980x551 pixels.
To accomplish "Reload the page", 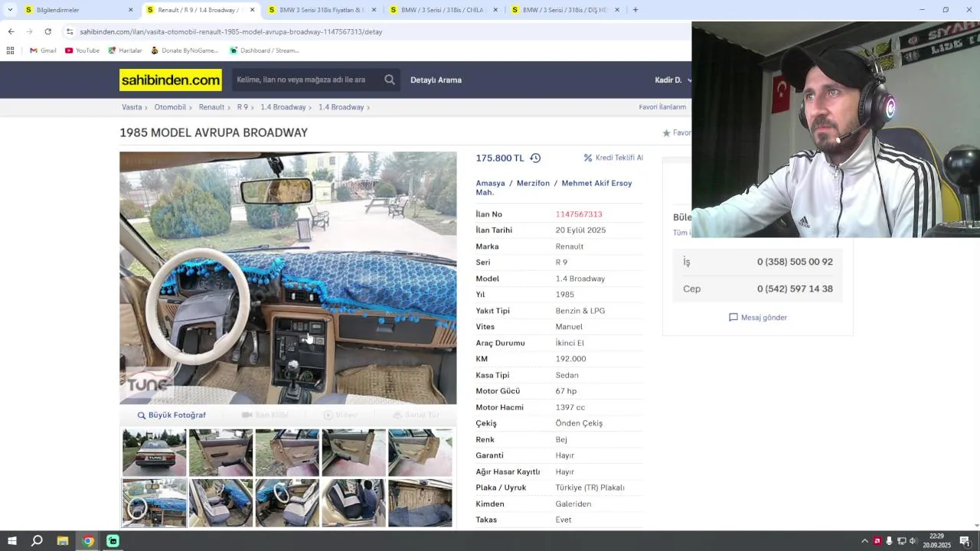I will click(x=47, y=31).
